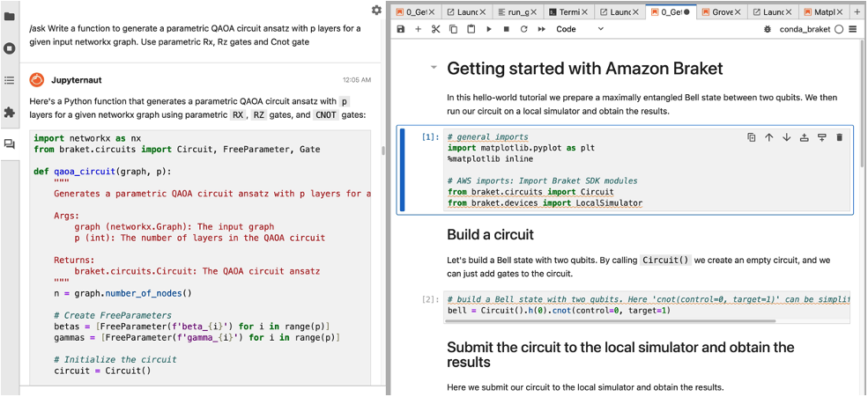Open the Code cell type dropdown

coord(580,29)
